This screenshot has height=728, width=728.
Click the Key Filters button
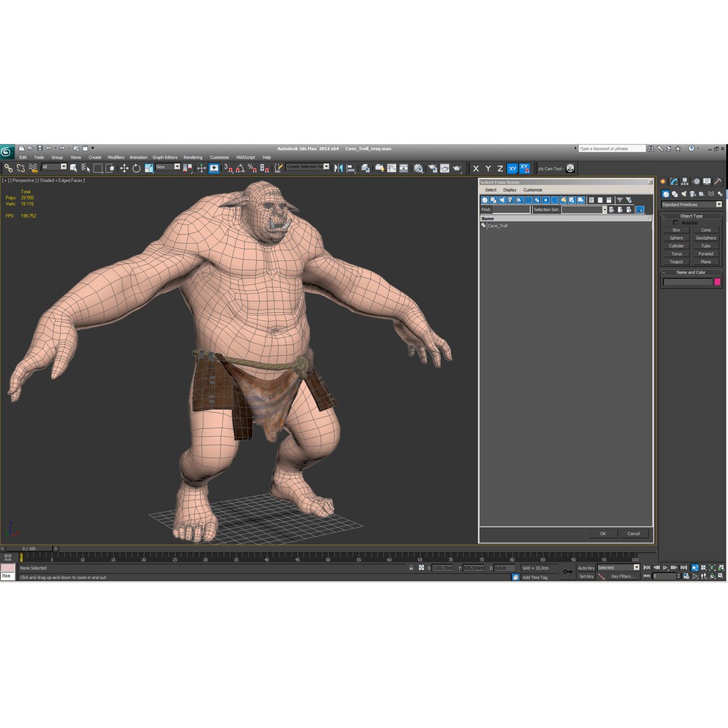tap(623, 576)
